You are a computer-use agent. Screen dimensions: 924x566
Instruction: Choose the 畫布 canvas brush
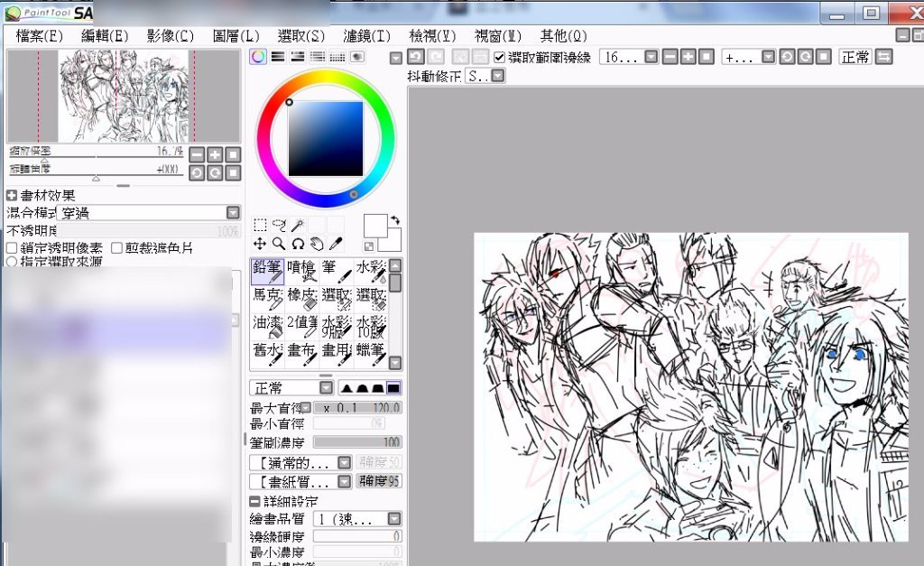[x=301, y=353]
